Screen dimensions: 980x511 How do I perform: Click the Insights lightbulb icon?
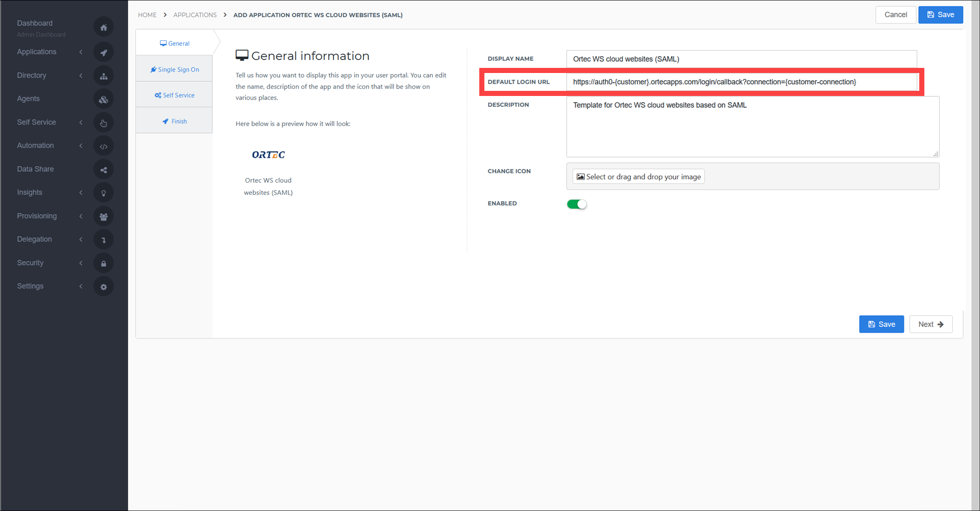pyautogui.click(x=104, y=193)
